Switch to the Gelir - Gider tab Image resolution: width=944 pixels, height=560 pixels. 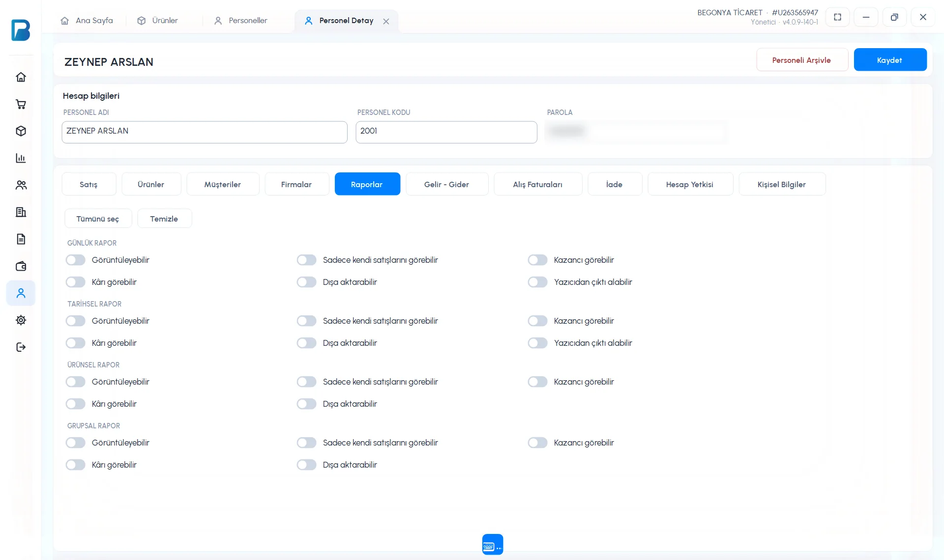446,184
